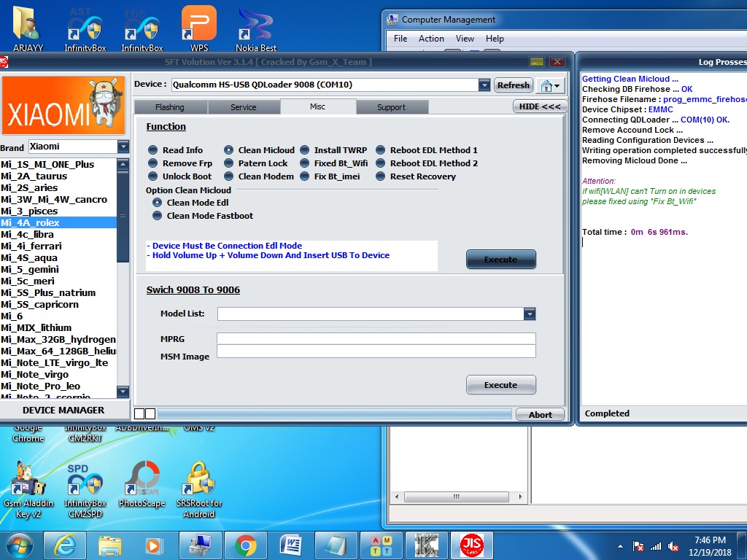Viewport: 747px width, 560px height.
Task: Click the taskbar clock showing 7:46 PM
Action: pyautogui.click(x=710, y=545)
